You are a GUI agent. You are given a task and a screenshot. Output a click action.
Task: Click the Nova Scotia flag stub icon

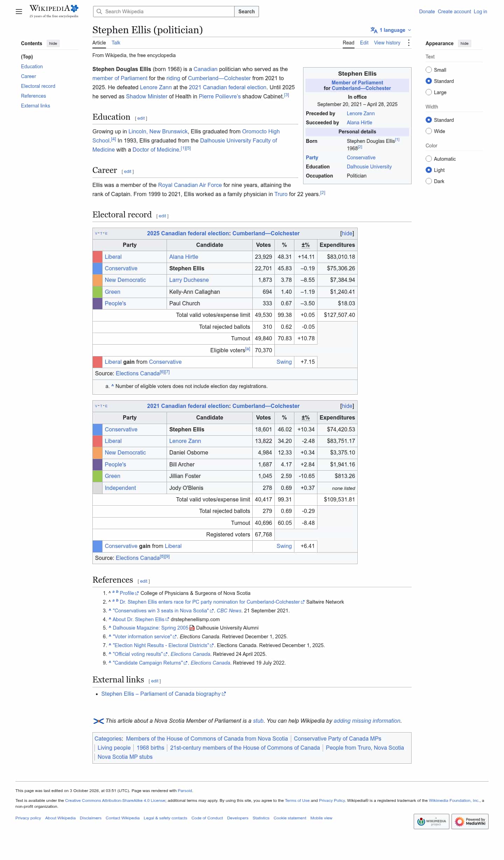click(x=98, y=721)
